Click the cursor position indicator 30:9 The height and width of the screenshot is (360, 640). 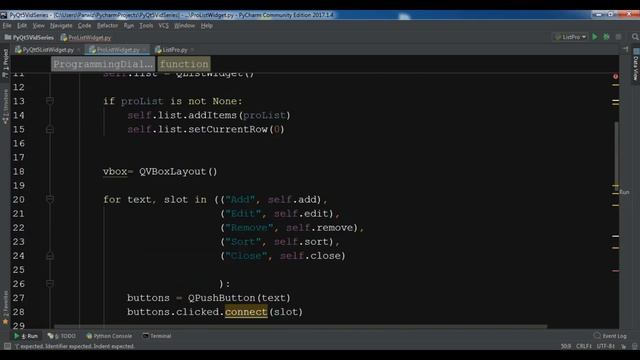tap(566, 346)
